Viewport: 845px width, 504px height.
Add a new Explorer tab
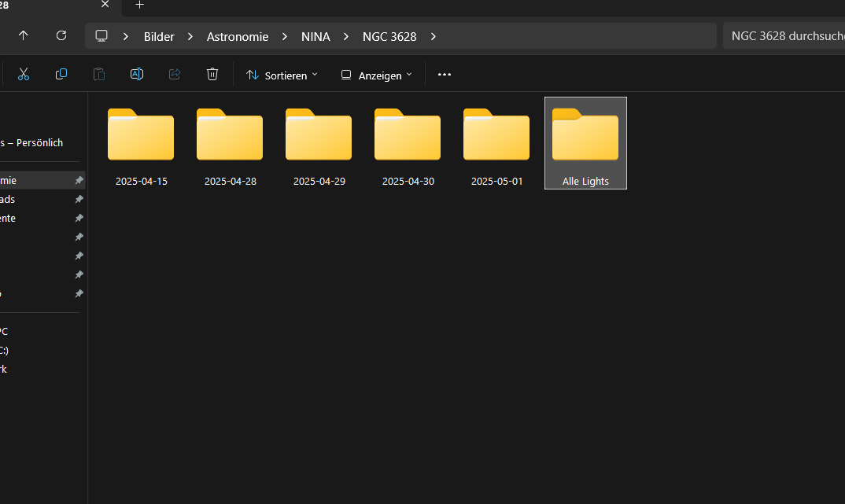139,5
